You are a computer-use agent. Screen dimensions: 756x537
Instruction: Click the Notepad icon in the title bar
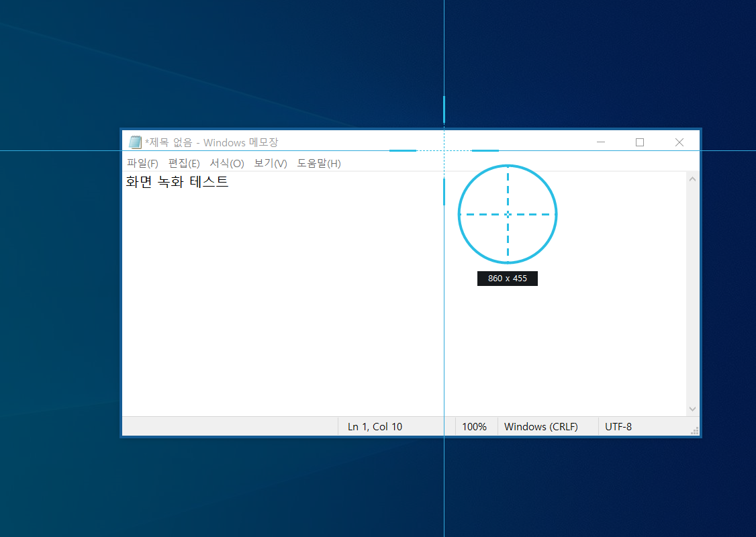(136, 142)
